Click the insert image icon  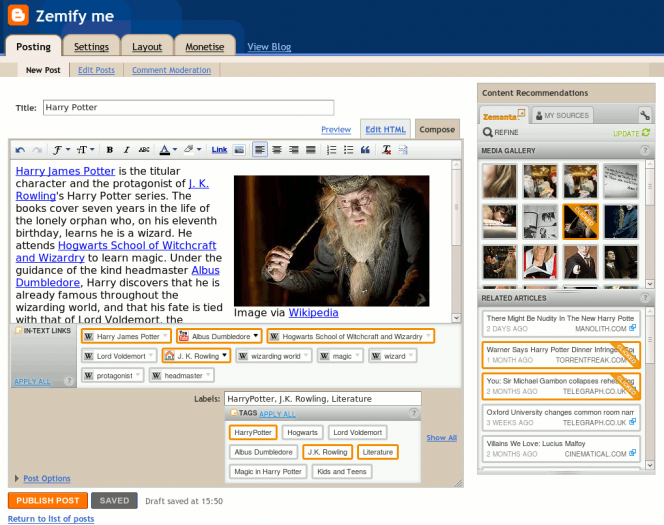tap(239, 149)
